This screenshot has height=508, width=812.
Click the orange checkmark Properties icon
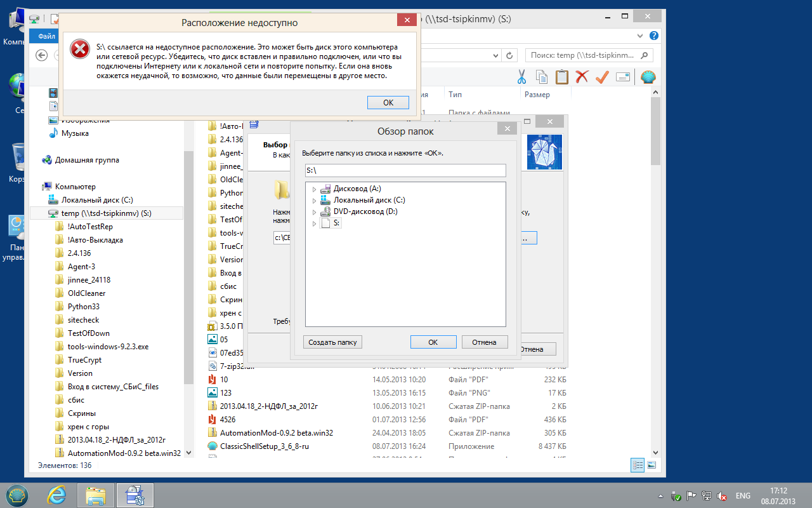coord(602,77)
